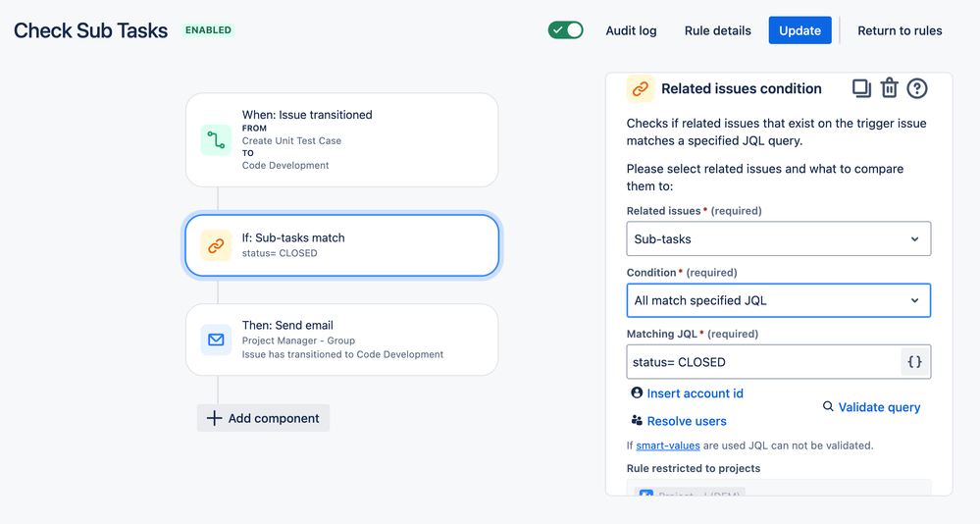Click the related issues condition header icon
Image resolution: width=980 pixels, height=524 pixels.
[x=641, y=88]
